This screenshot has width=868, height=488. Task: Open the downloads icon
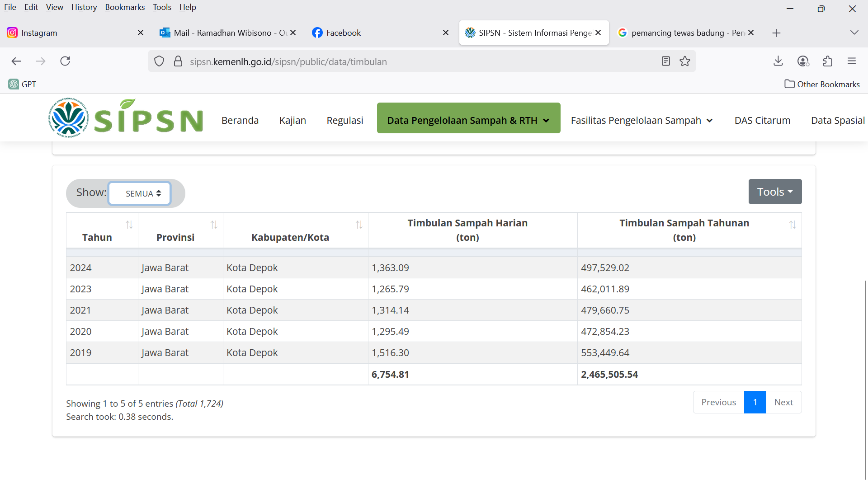click(778, 61)
